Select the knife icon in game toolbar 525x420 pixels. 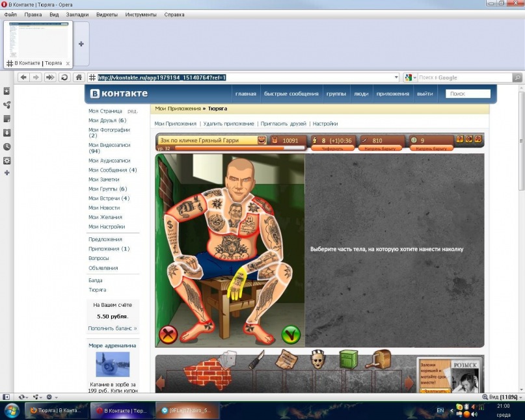(256, 360)
